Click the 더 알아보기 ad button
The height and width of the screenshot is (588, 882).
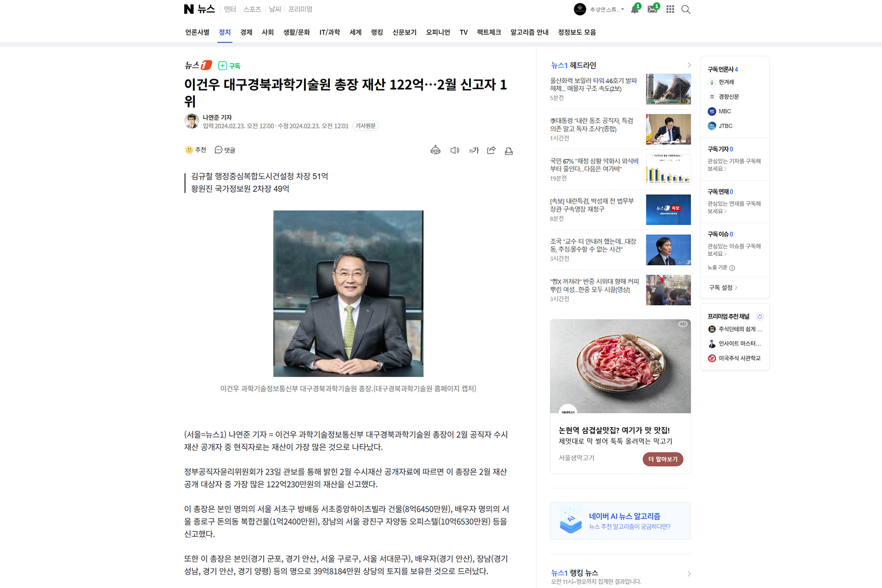[662, 459]
